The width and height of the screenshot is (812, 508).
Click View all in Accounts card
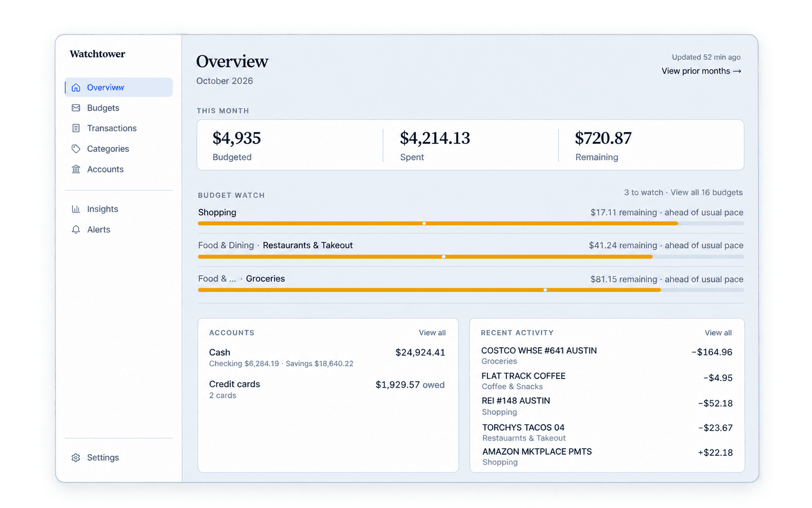click(x=432, y=333)
